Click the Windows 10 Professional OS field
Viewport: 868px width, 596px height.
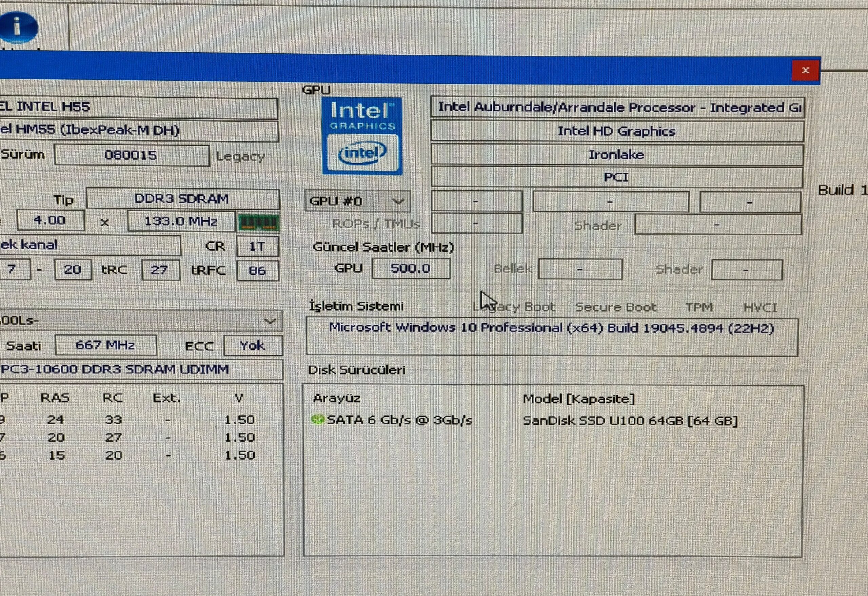(552, 337)
